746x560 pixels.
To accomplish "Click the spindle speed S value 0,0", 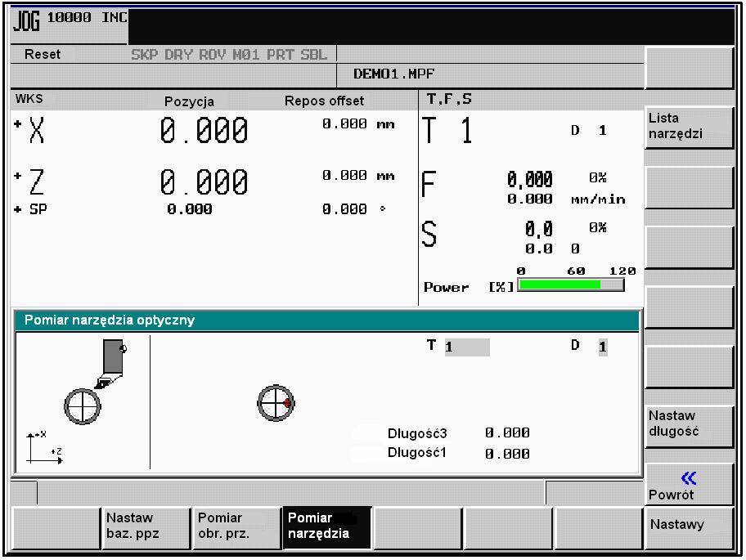I will [538, 229].
